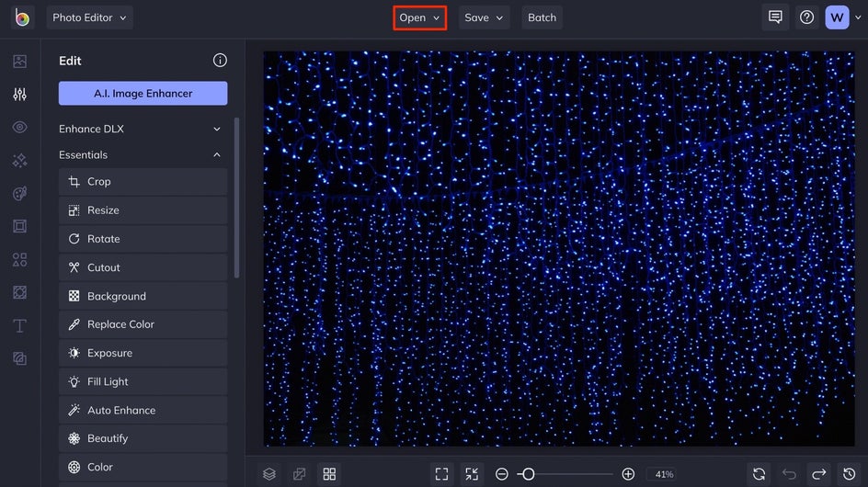Image resolution: width=868 pixels, height=487 pixels.
Task: Open the Frames sidebar icon
Action: coord(19,226)
